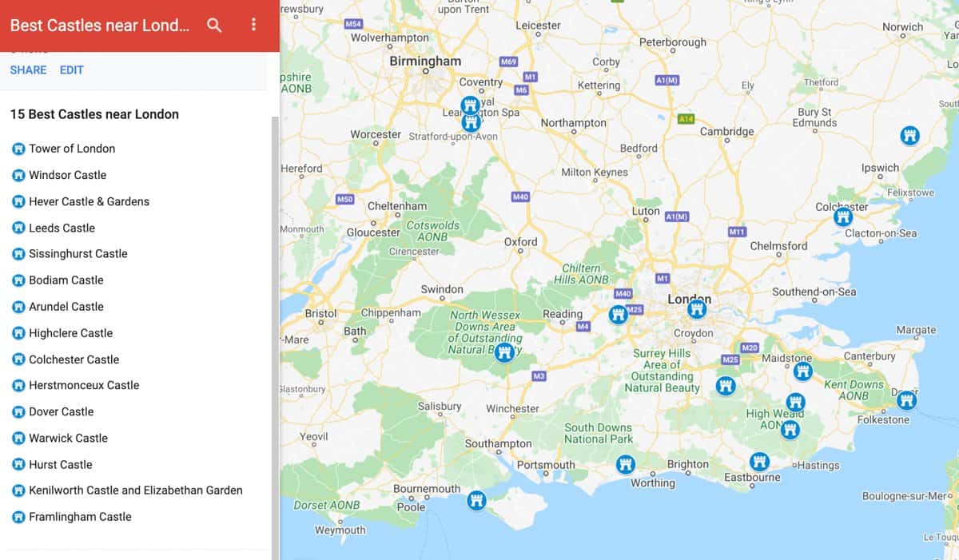Click the Norwich label on the map
This screenshot has width=959, height=560.
click(x=902, y=26)
